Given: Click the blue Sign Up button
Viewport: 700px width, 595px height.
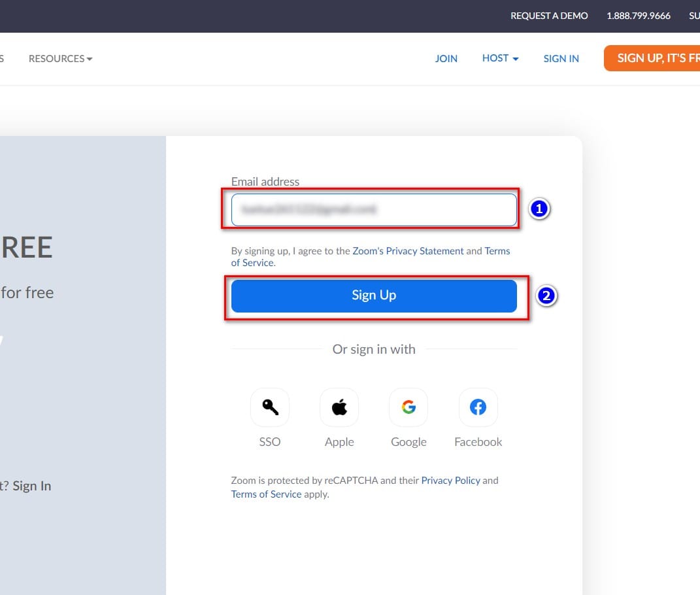Looking at the screenshot, I should [374, 296].
